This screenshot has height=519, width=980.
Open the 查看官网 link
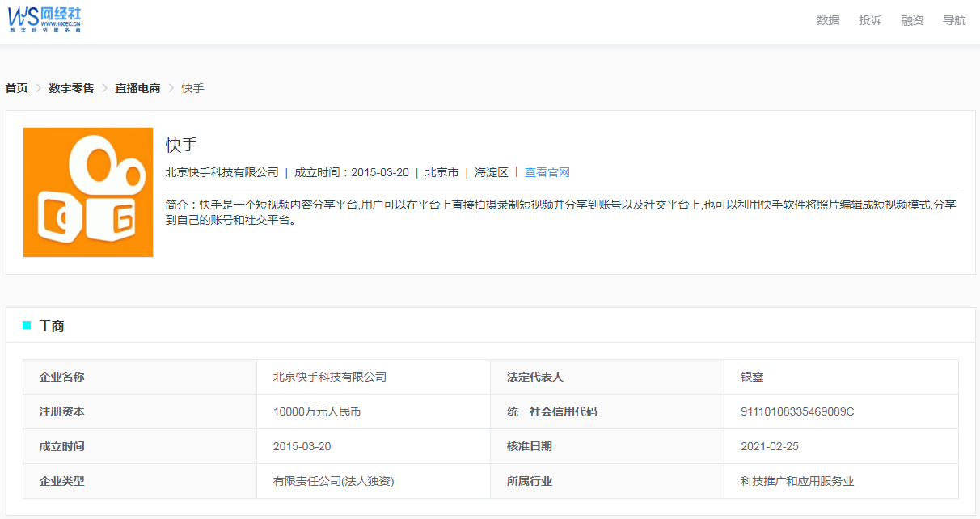click(547, 172)
